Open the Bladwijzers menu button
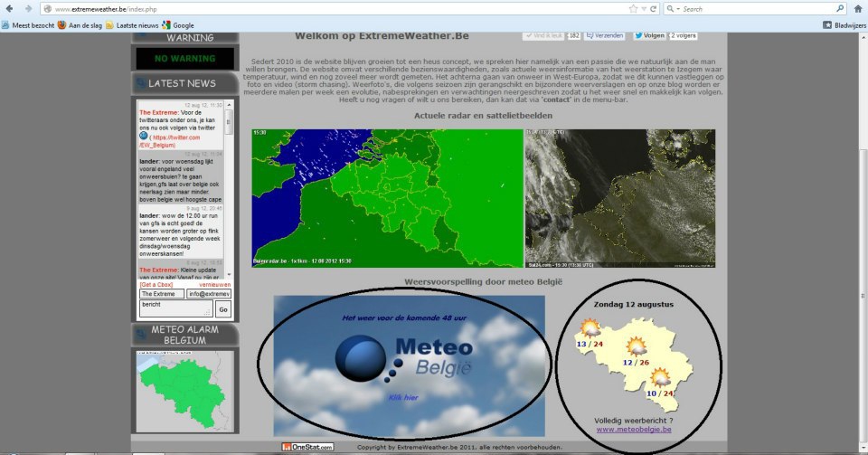 (x=844, y=25)
